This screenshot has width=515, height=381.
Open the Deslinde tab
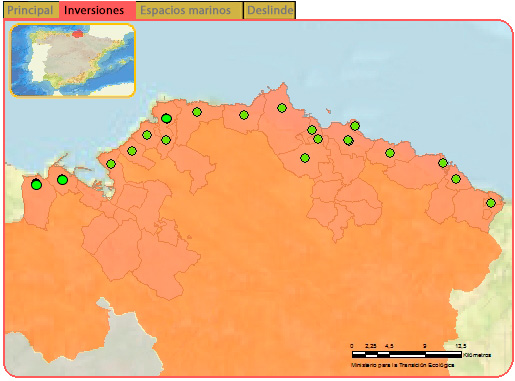coord(269,10)
